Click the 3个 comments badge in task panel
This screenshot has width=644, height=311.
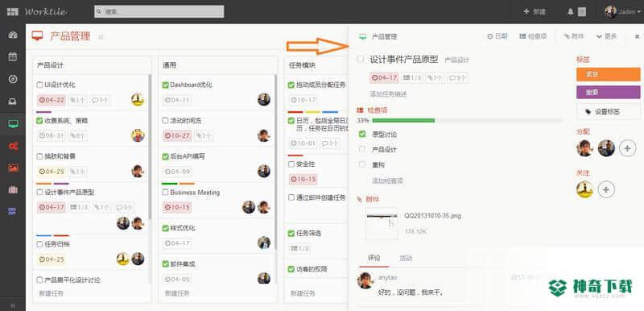[457, 77]
